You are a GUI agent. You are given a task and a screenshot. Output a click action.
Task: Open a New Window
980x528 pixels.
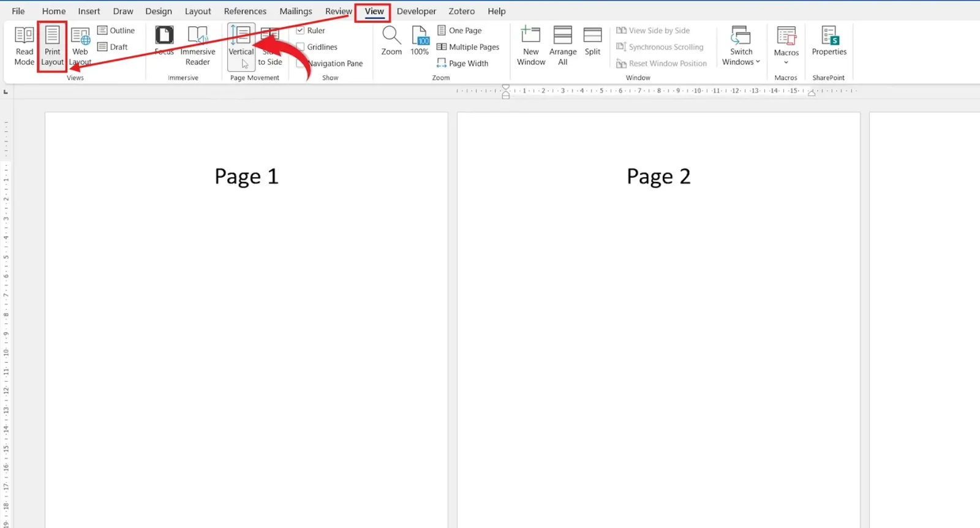click(x=531, y=46)
